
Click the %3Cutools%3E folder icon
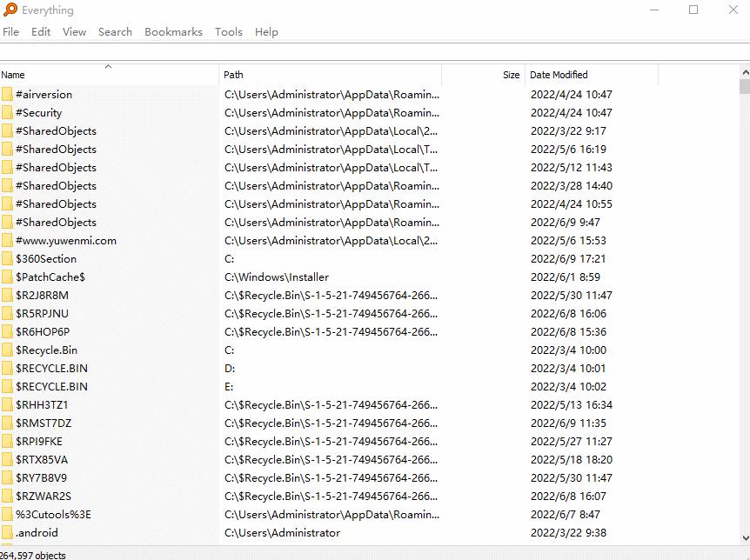[x=7, y=514]
